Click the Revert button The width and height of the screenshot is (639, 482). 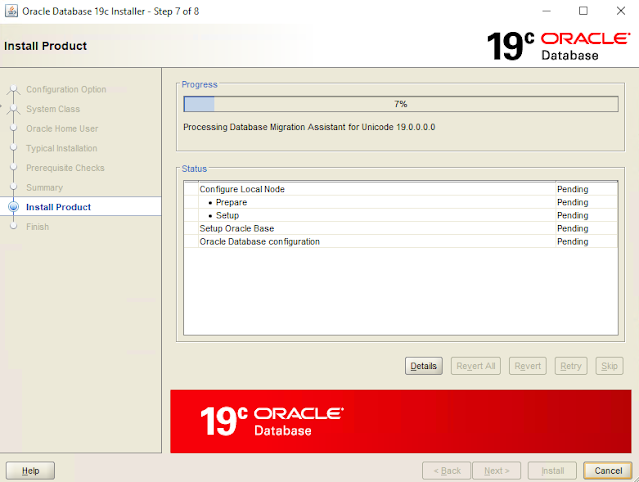(x=527, y=366)
